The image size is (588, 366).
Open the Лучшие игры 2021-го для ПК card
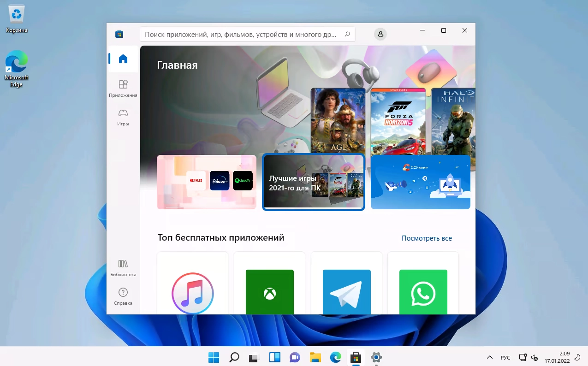point(313,182)
